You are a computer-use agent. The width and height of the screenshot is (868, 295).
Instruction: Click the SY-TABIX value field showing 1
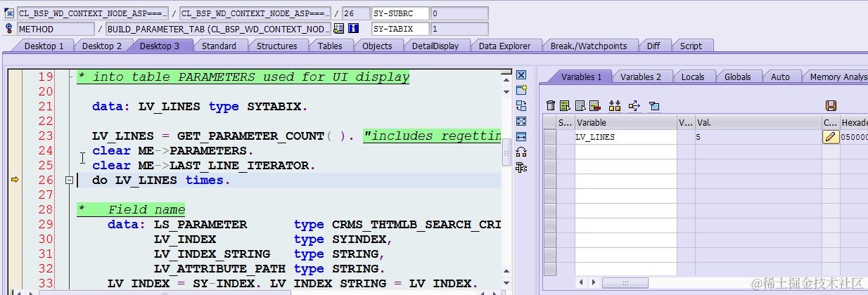459,29
